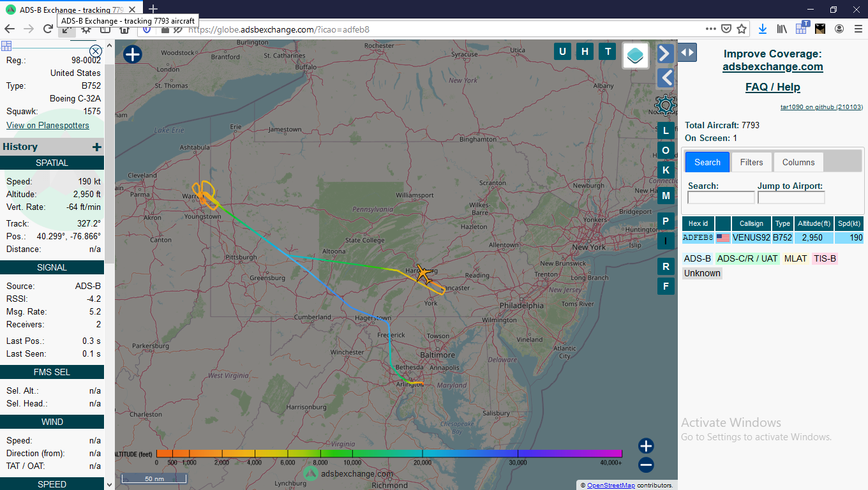Image resolution: width=868 pixels, height=490 pixels.
Task: Toggle the M map option button
Action: (x=666, y=196)
